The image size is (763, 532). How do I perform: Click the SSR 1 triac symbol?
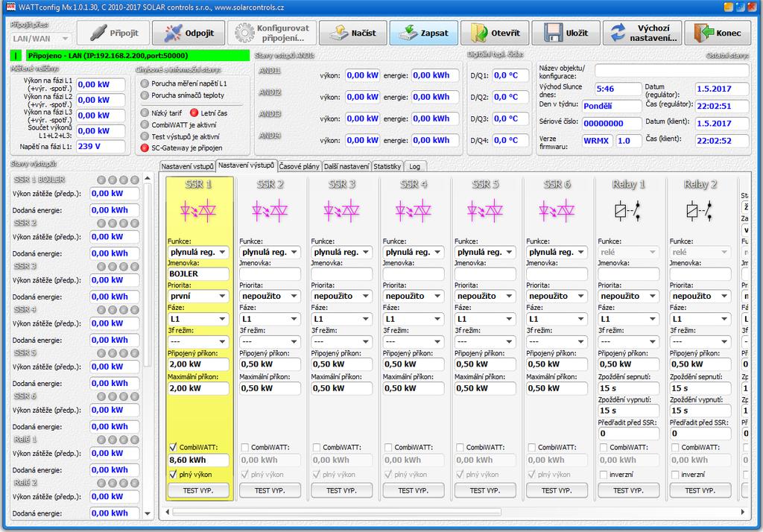[x=198, y=211]
